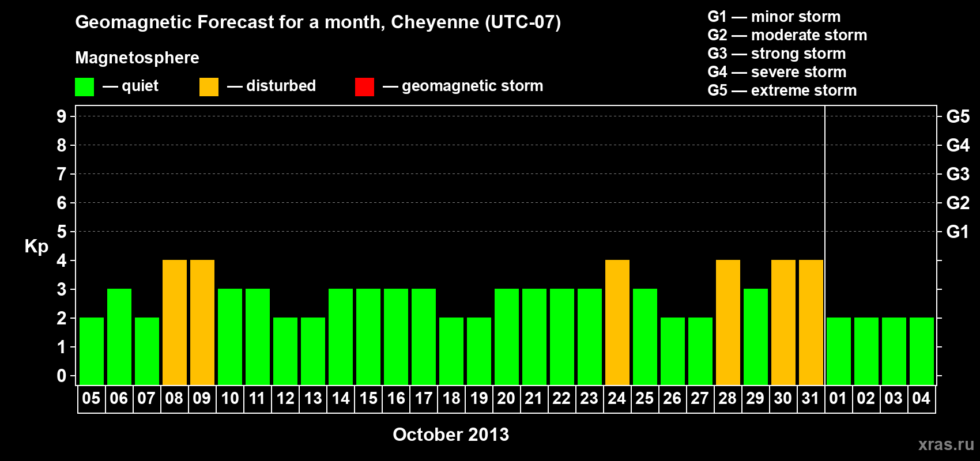Click date label 25 on the axis

(x=644, y=399)
